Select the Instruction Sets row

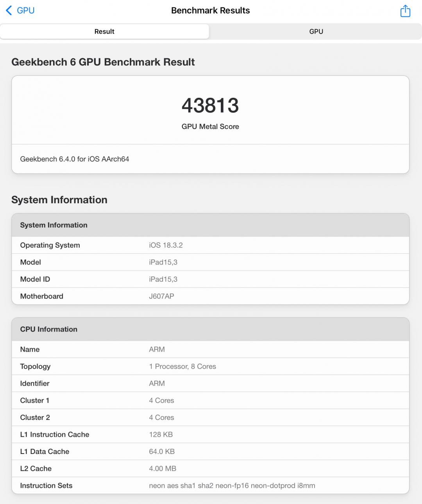(x=210, y=486)
